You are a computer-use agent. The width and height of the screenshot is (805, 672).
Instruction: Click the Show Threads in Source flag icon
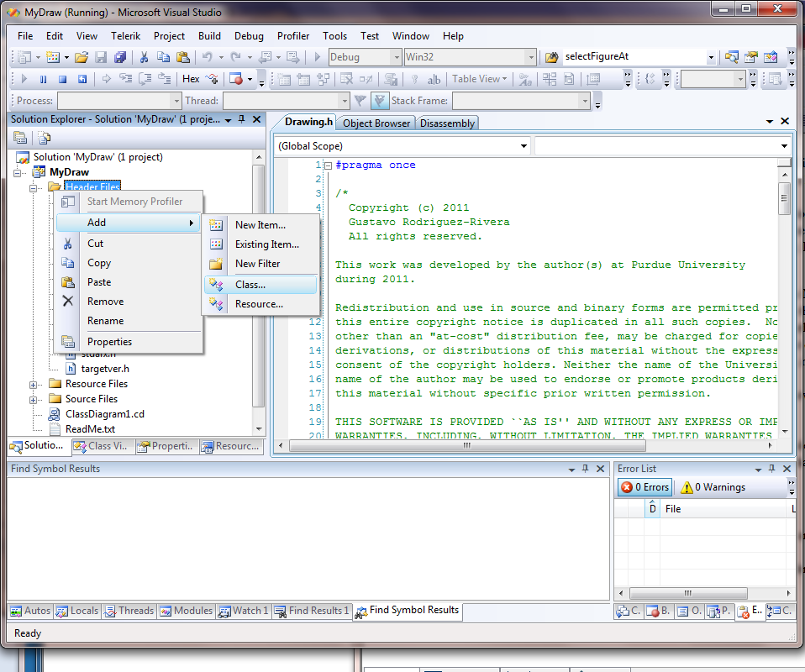[x=360, y=101]
